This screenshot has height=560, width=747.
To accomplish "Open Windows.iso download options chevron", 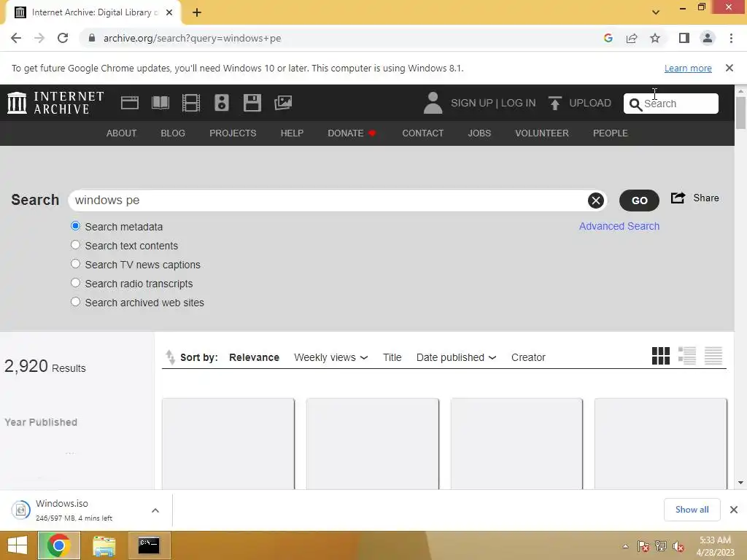I will point(155,510).
